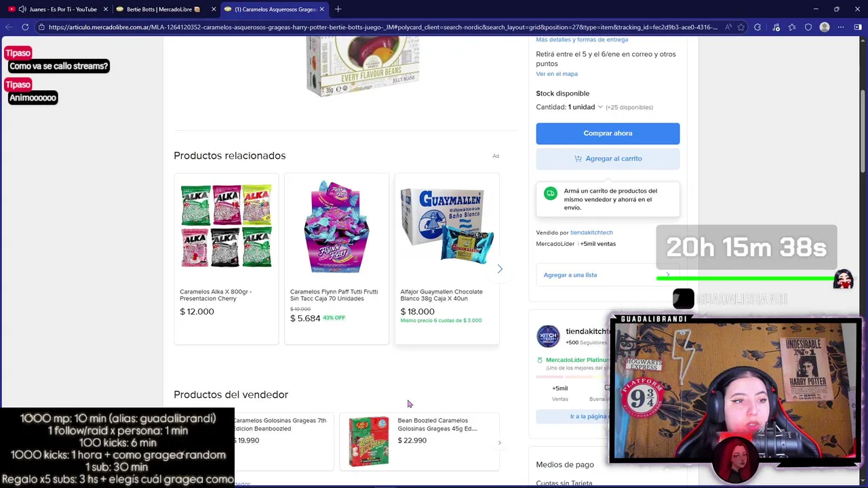Mute the YouTube tab speaker icon
Screen dimensions: 868x488
[x=22, y=9]
